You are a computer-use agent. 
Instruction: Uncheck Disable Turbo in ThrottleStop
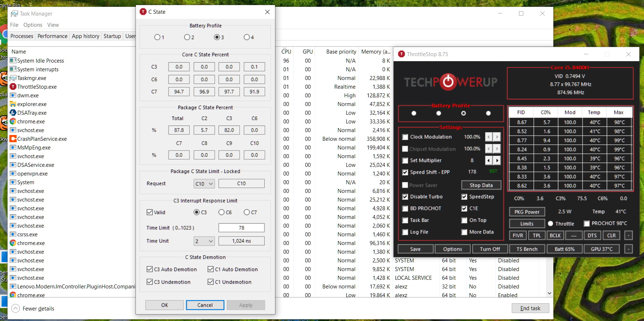[x=405, y=197]
